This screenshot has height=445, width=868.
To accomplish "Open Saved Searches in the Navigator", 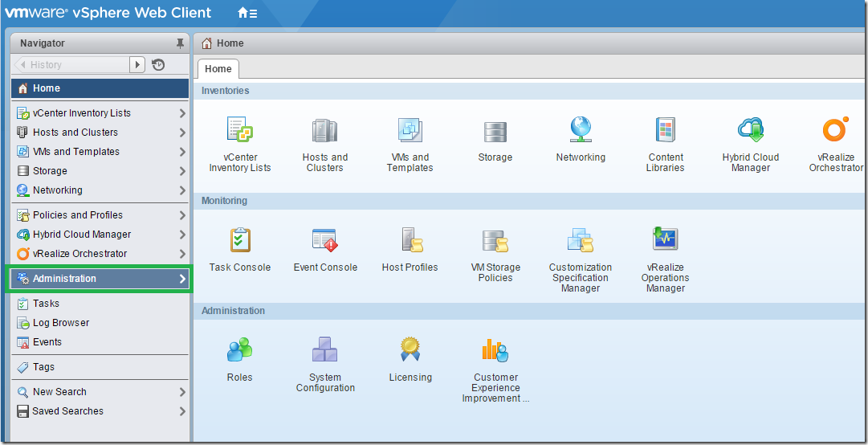I will click(100, 412).
